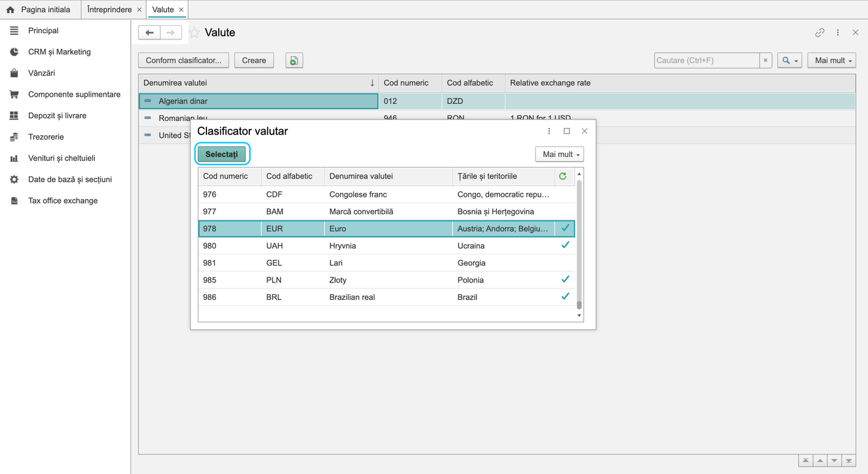868x474 pixels.
Task: Click the Componente suplimentare cart icon
Action: click(14, 94)
